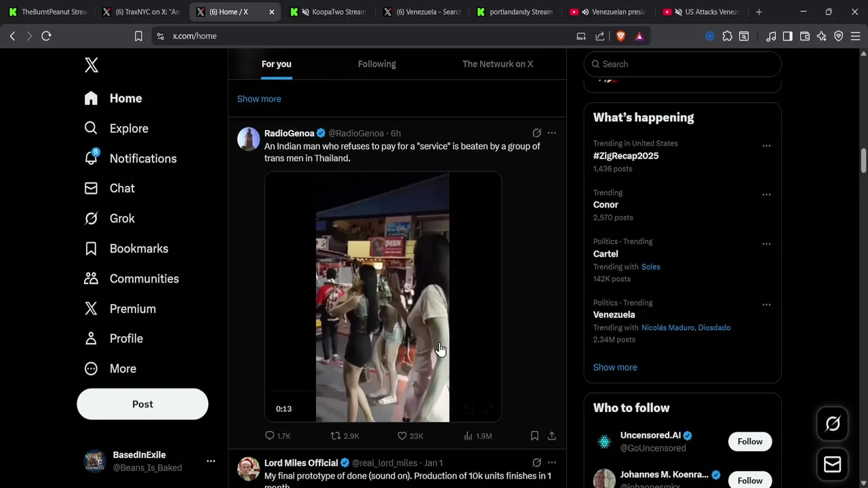Click Show more above the RadioGenoa post
868x488 pixels.
259,99
